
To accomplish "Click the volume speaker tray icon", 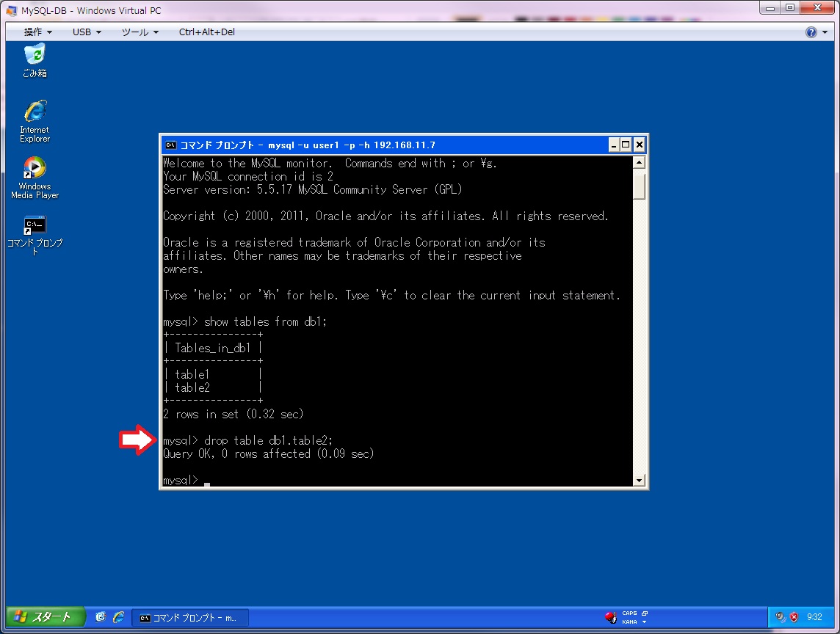I will 780,617.
